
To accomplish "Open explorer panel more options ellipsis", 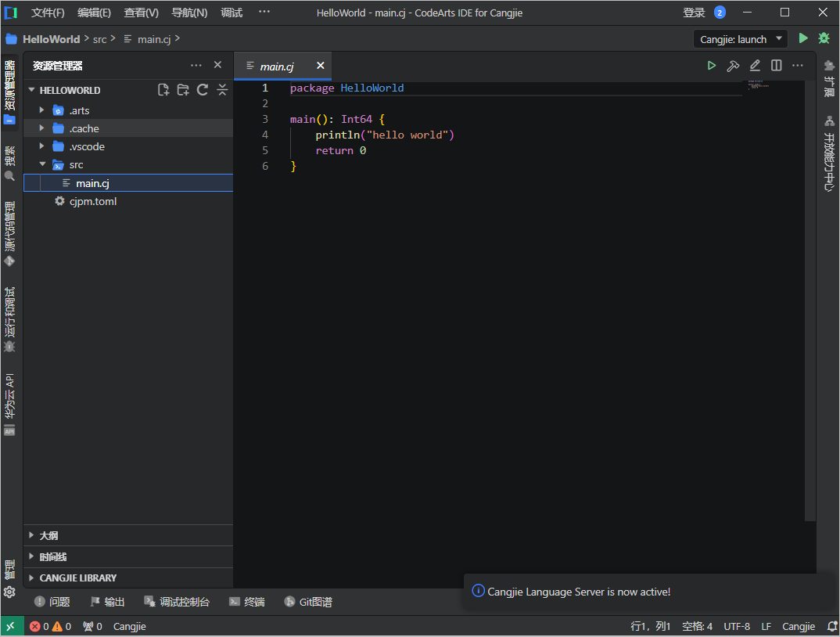I will [x=196, y=65].
